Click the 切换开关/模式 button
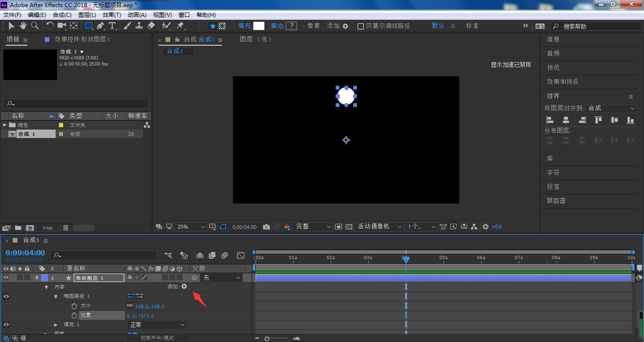This screenshot has height=342, width=644. 157,338
